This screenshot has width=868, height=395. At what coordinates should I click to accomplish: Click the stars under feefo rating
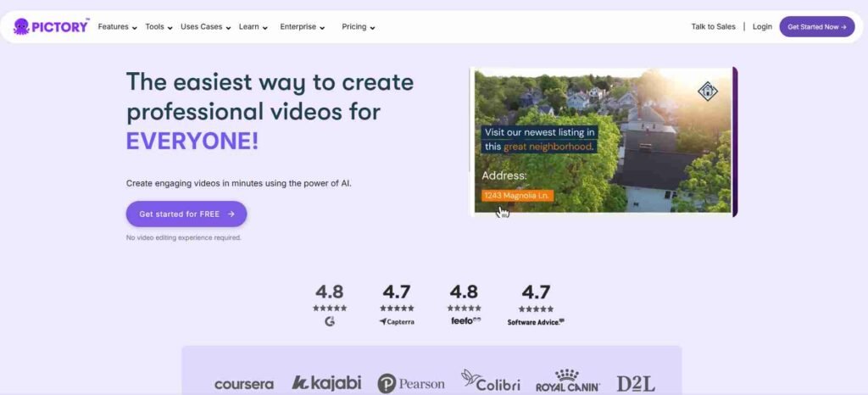tap(464, 309)
